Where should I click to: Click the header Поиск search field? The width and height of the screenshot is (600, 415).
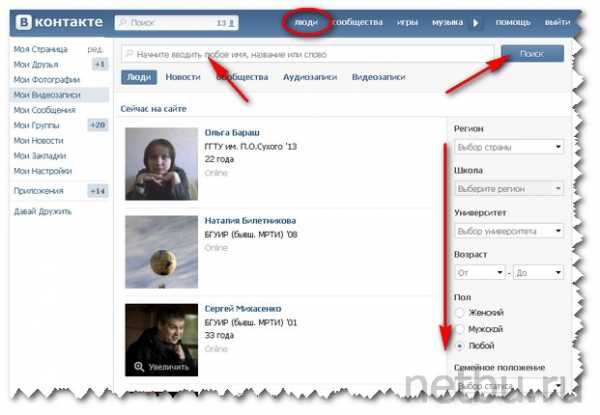coord(176,23)
